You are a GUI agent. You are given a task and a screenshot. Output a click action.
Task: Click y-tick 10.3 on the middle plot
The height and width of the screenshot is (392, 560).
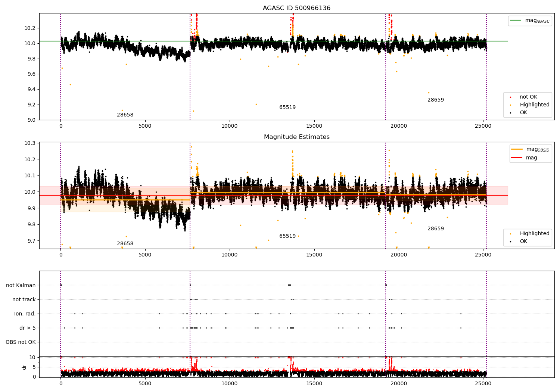pos(29,143)
